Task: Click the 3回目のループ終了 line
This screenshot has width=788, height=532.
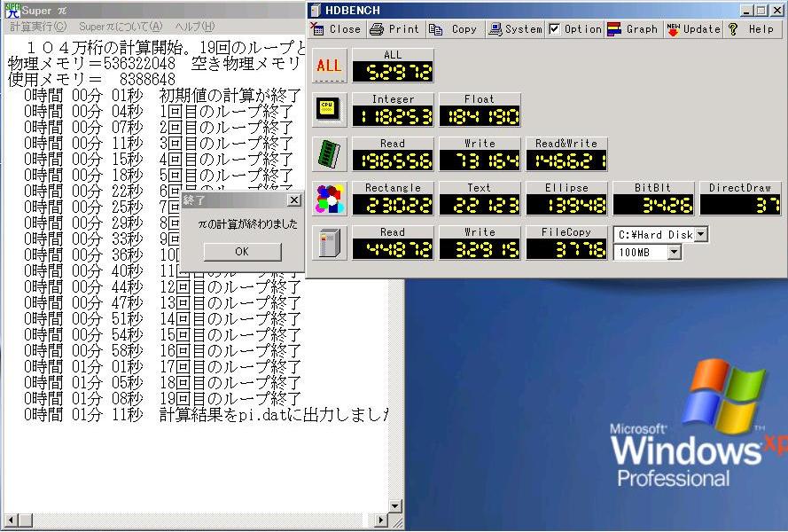Action: pos(159,144)
